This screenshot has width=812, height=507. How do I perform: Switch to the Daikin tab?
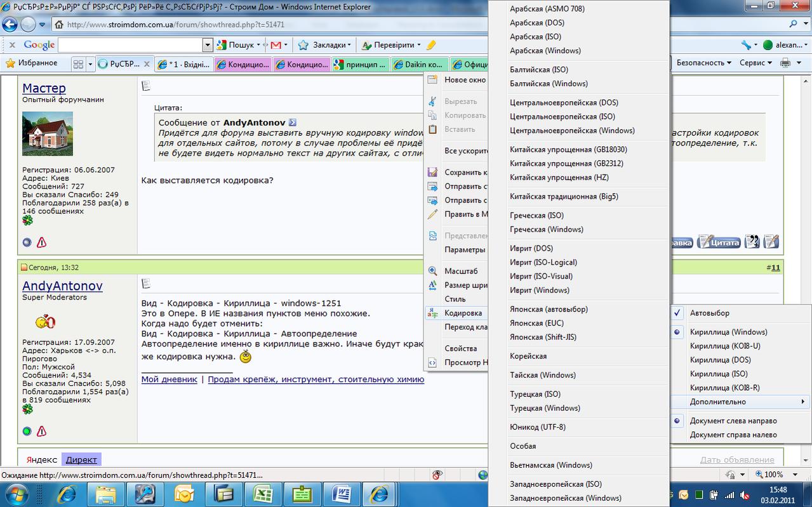419,64
